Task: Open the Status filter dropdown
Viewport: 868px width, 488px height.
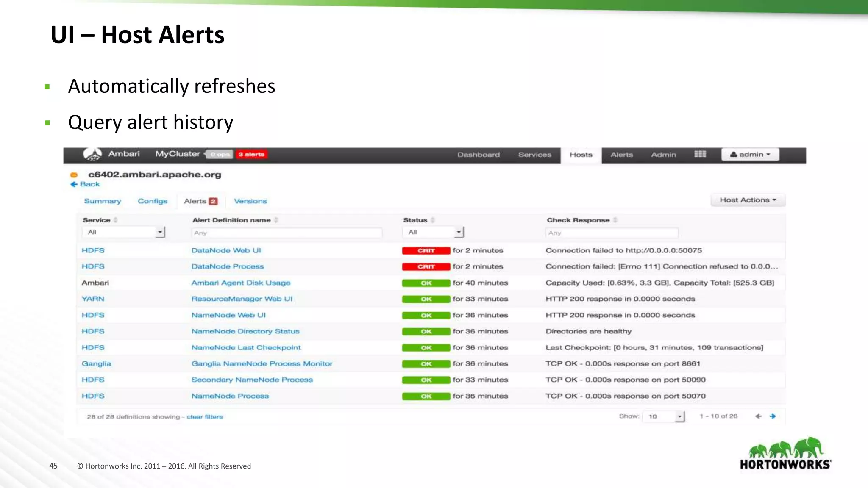Action: (433, 232)
